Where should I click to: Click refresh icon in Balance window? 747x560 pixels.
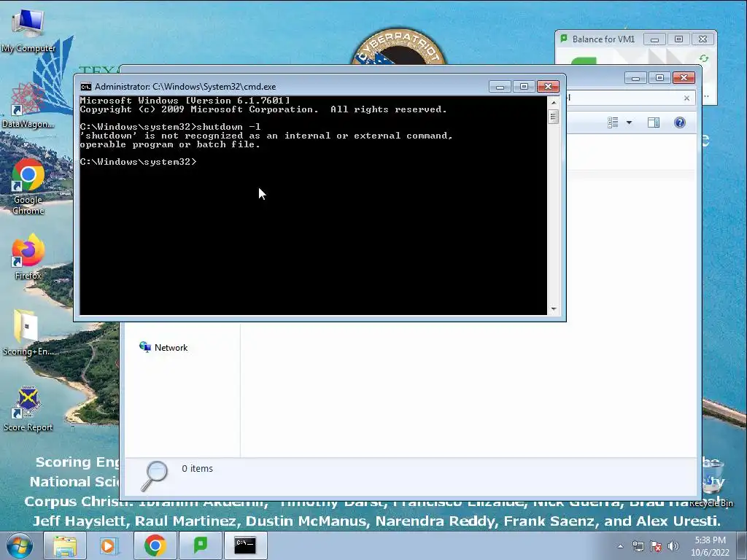point(704,58)
